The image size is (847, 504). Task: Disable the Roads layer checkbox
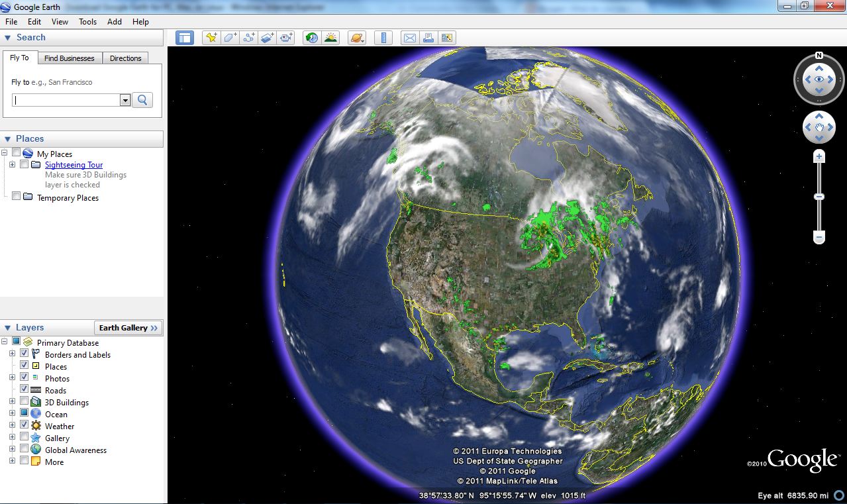pyautogui.click(x=24, y=390)
